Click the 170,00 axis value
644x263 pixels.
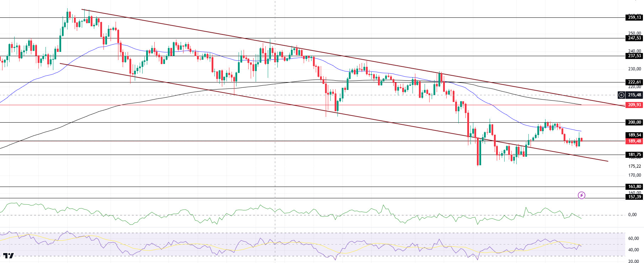tap(634, 175)
